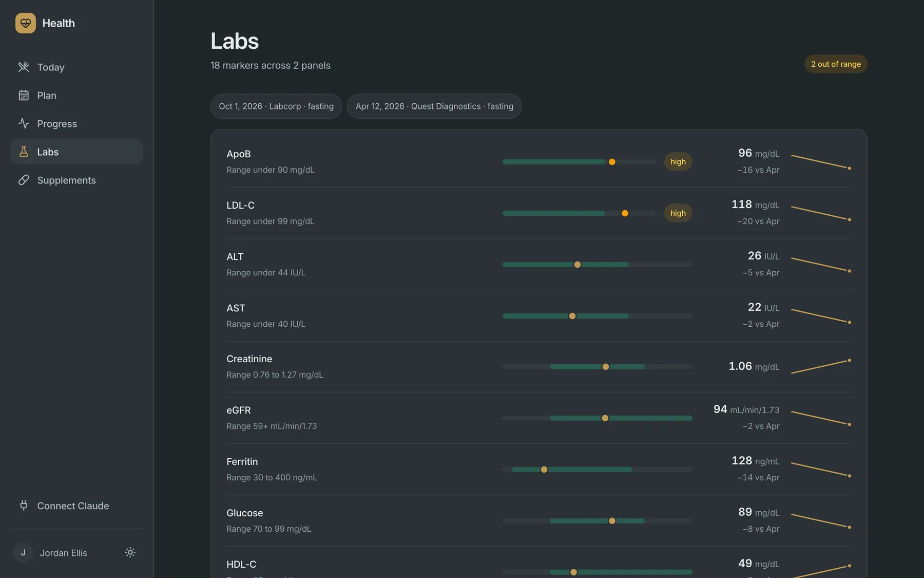
Task: Click the Health heart logo icon
Action: pos(26,23)
